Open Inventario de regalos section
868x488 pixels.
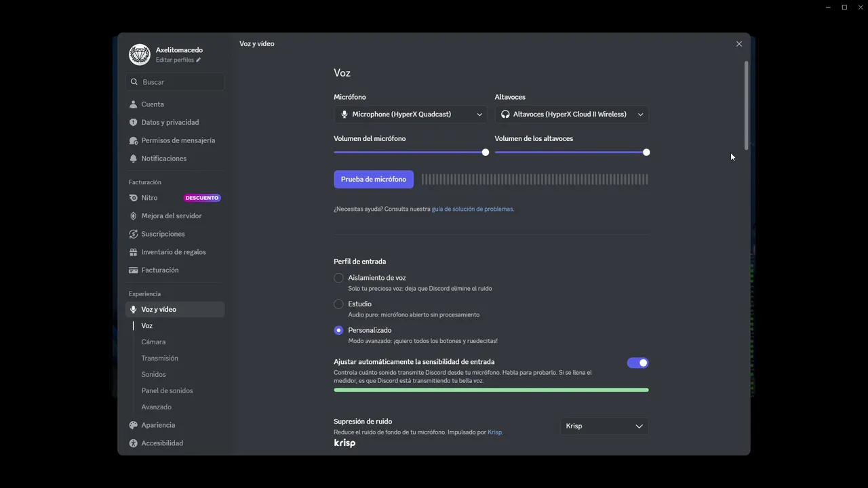pos(175,252)
